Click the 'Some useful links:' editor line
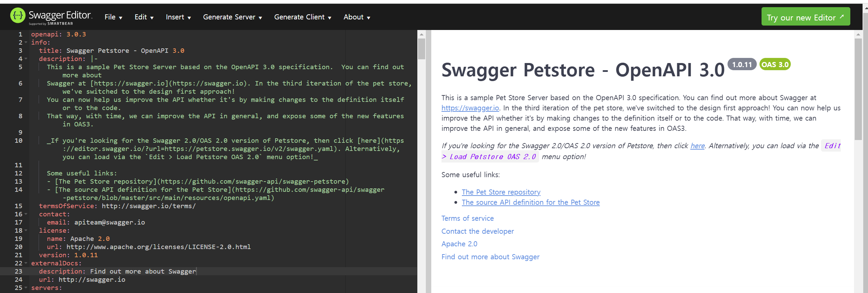868x293 pixels. (82, 173)
